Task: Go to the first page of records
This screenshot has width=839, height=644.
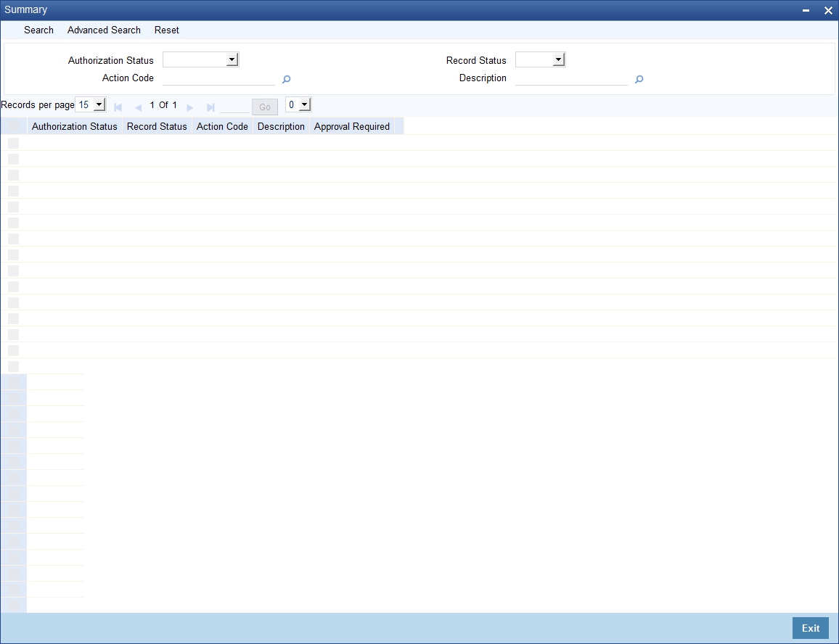Action: 118,107
